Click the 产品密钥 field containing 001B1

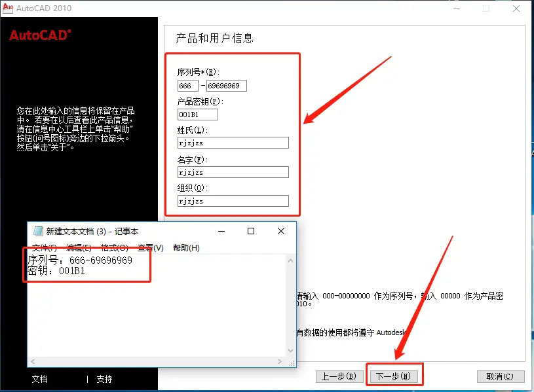197,114
